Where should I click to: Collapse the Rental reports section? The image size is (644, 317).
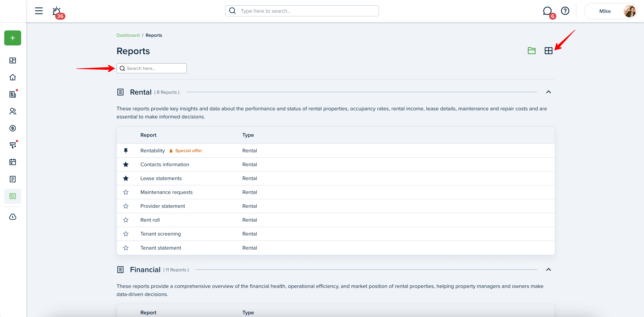coord(549,92)
